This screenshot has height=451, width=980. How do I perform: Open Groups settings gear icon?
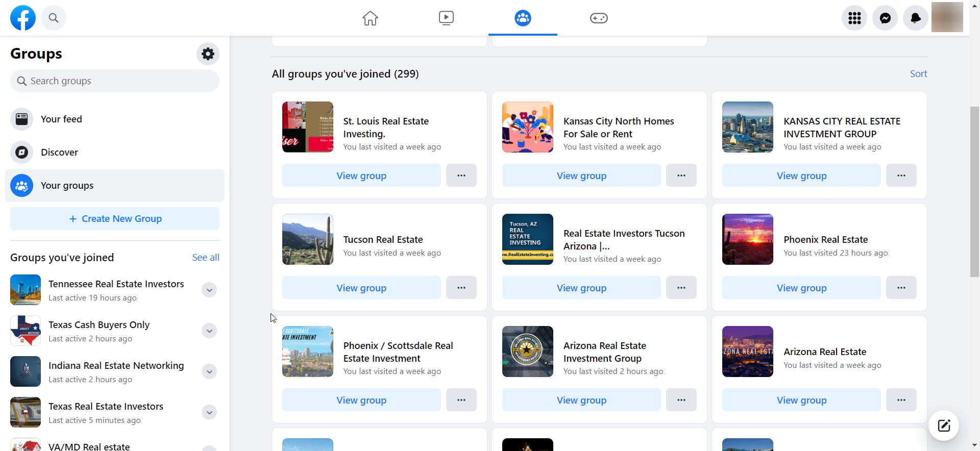208,54
